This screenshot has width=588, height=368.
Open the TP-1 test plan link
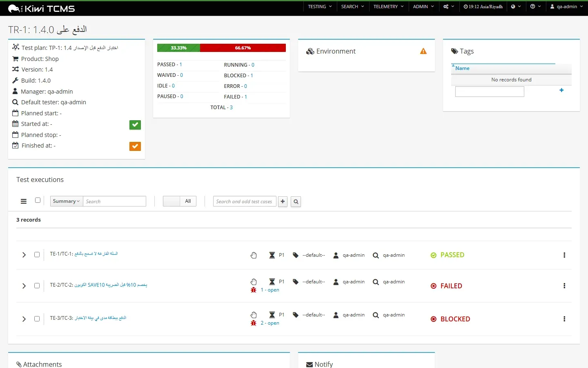pyautogui.click(x=84, y=48)
